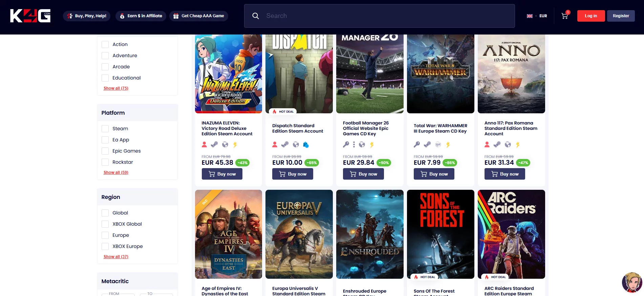Check the Rockstar platform checkbox
The width and height of the screenshot is (644, 296).
point(105,162)
